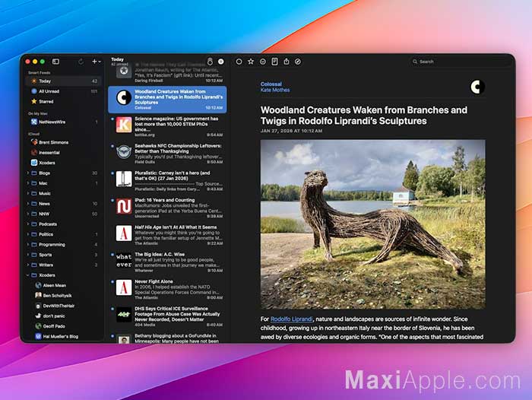Mark all as read in Today timeline
This screenshot has height=400, width=532.
[210, 62]
